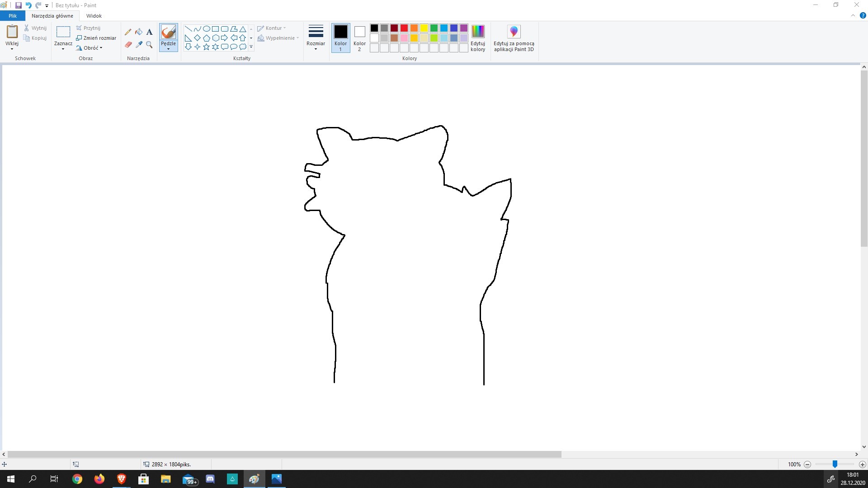Choose the oval shape
This screenshot has width=868, height=488.
(206, 28)
